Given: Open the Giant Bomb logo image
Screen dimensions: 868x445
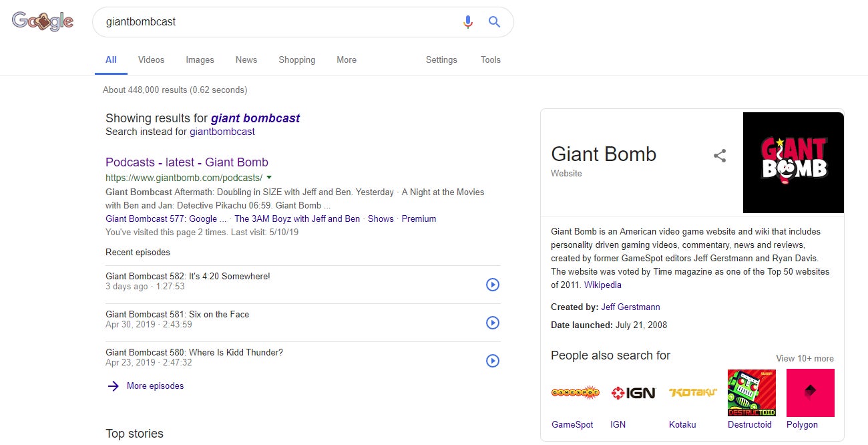Looking at the screenshot, I should (x=793, y=162).
